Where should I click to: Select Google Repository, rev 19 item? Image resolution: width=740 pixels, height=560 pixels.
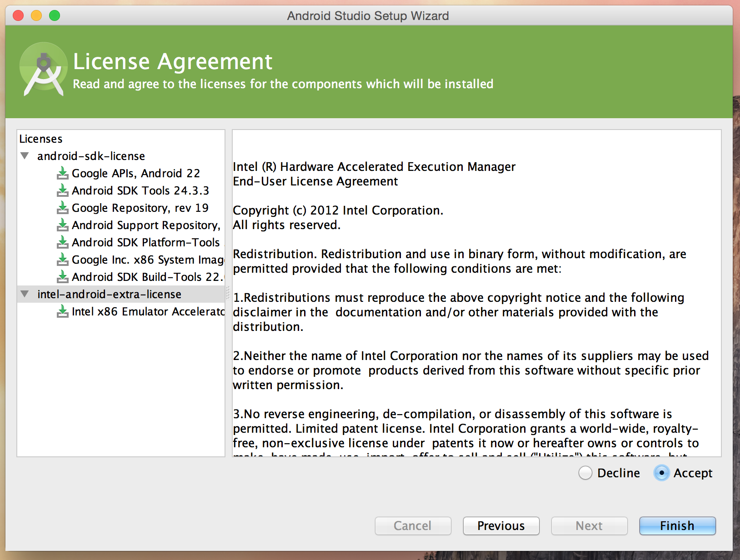tap(140, 208)
